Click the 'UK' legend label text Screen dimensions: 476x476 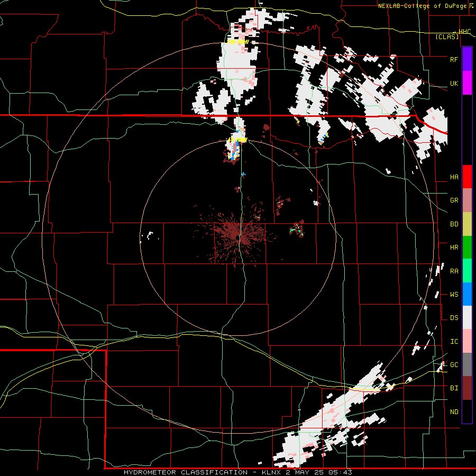click(x=454, y=84)
